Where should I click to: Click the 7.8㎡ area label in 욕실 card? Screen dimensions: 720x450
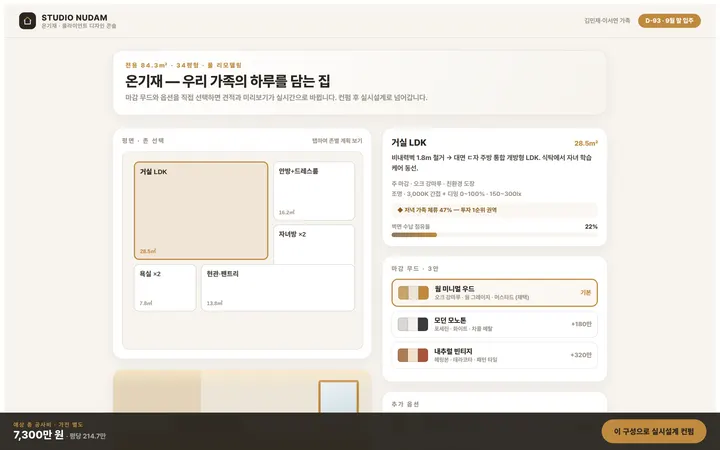click(x=146, y=303)
